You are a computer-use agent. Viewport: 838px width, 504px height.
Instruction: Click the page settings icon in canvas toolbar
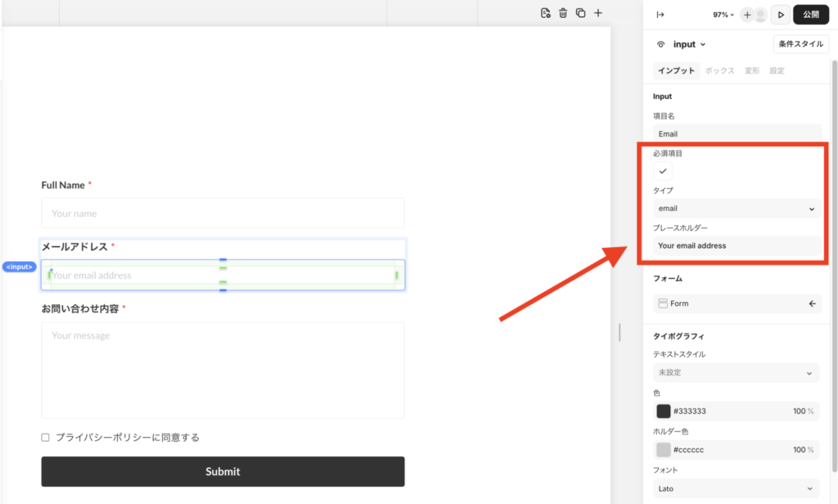tap(546, 13)
